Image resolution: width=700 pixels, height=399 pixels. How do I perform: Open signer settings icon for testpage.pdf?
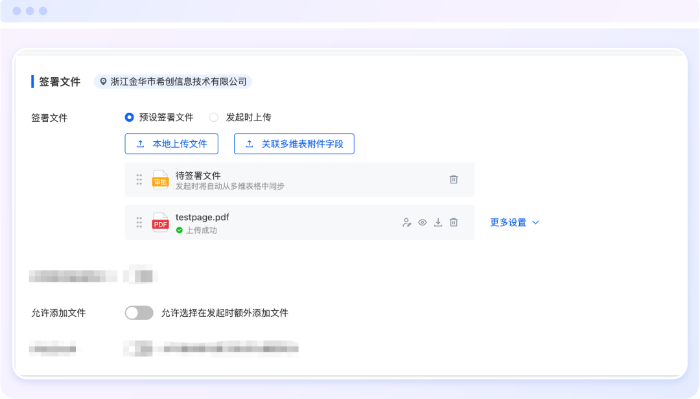407,222
